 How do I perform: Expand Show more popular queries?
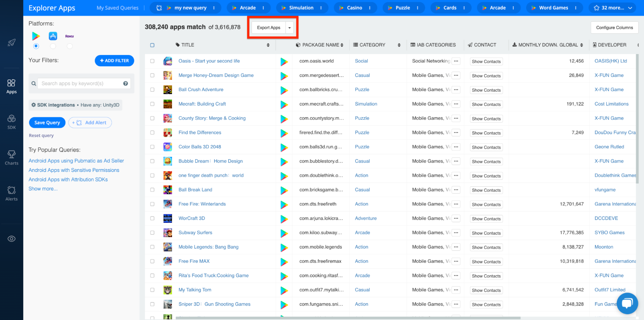[43, 189]
